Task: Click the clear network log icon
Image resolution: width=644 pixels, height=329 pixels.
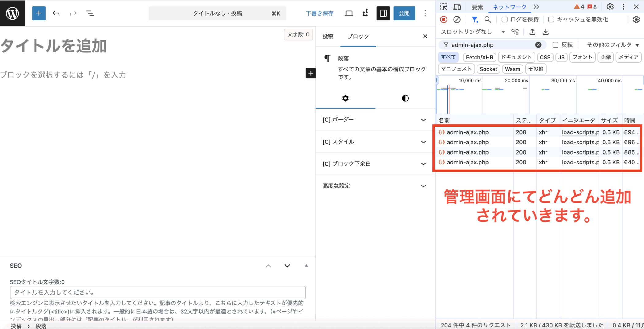Action: (x=457, y=20)
